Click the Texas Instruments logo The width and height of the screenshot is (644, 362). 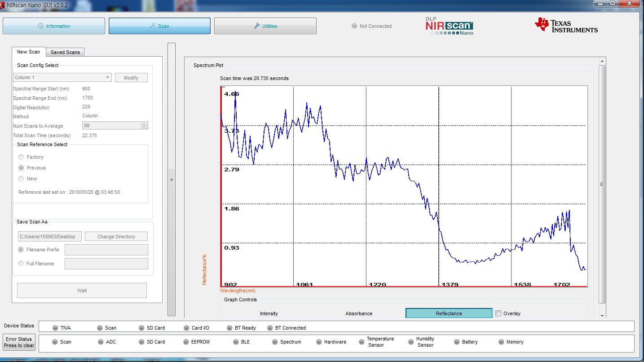[566, 25]
